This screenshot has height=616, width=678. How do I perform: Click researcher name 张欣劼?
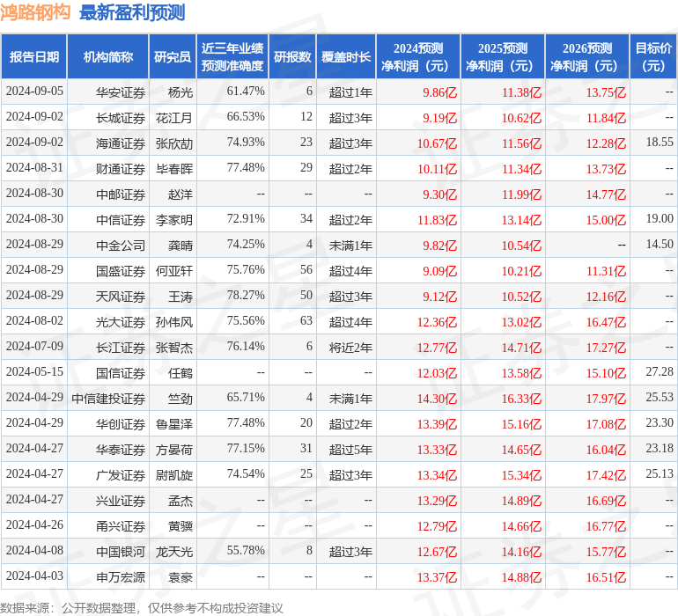(x=174, y=143)
